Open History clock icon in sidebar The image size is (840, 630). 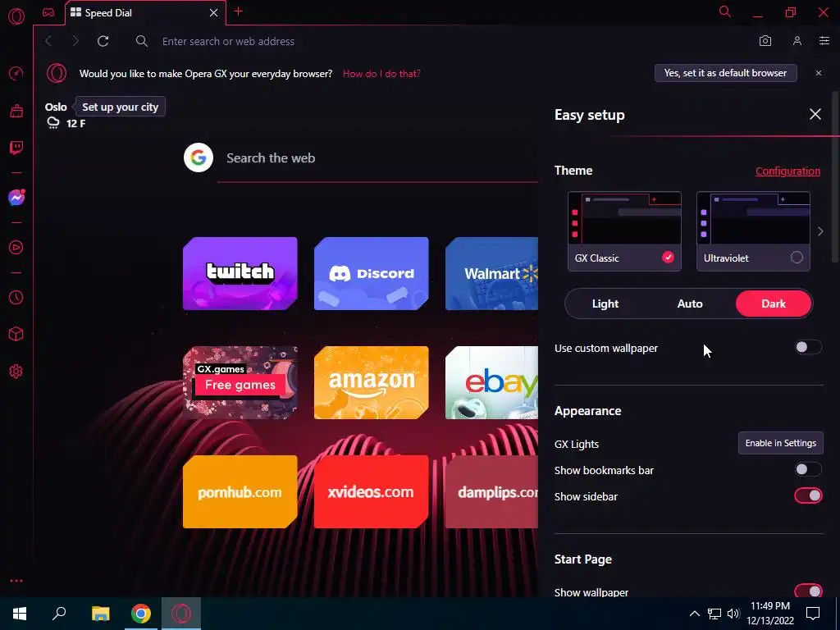[x=16, y=297]
